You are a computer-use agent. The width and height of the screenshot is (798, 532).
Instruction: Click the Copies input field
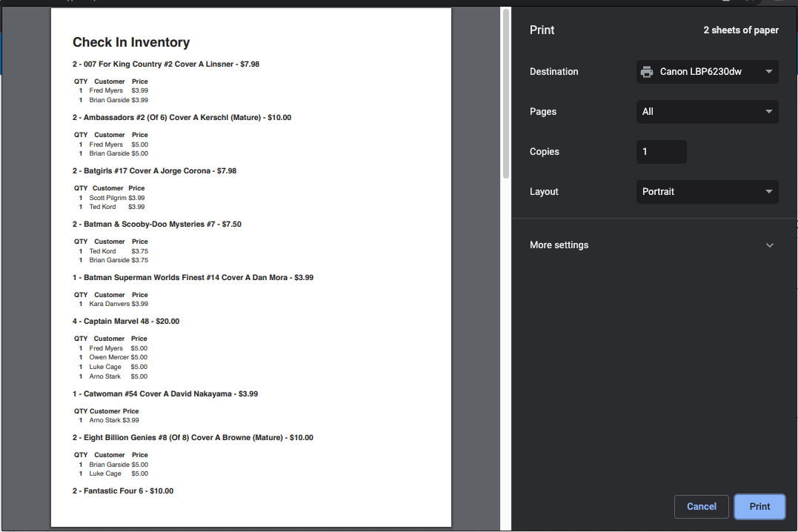[661, 152]
